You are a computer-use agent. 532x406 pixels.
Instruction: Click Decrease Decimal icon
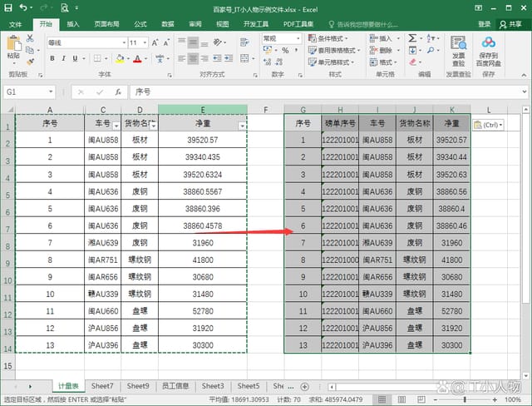[279, 62]
